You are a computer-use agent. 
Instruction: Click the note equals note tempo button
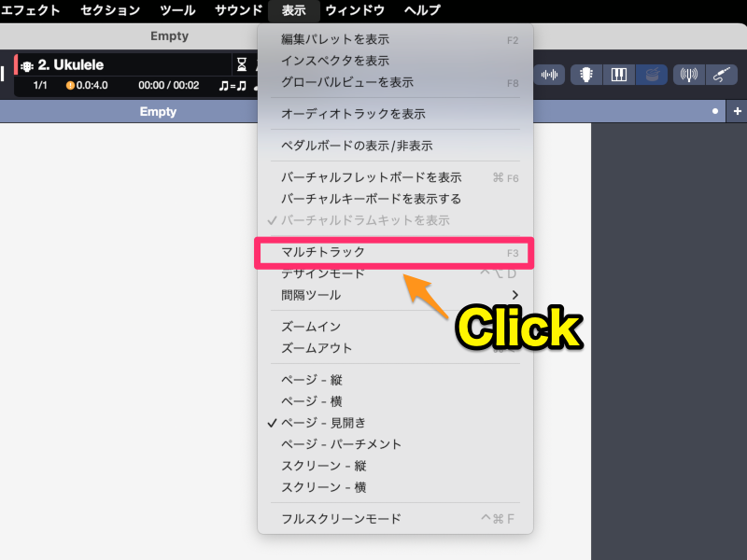pyautogui.click(x=232, y=86)
